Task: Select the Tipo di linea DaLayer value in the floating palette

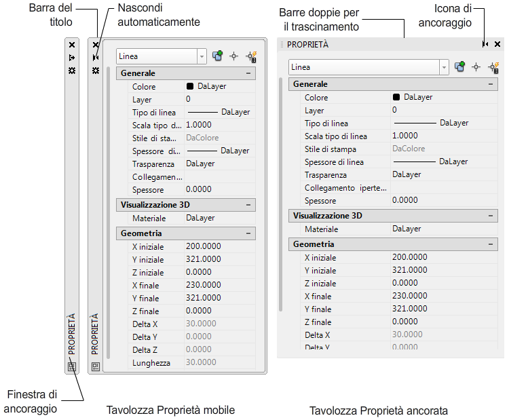Action: coord(220,113)
